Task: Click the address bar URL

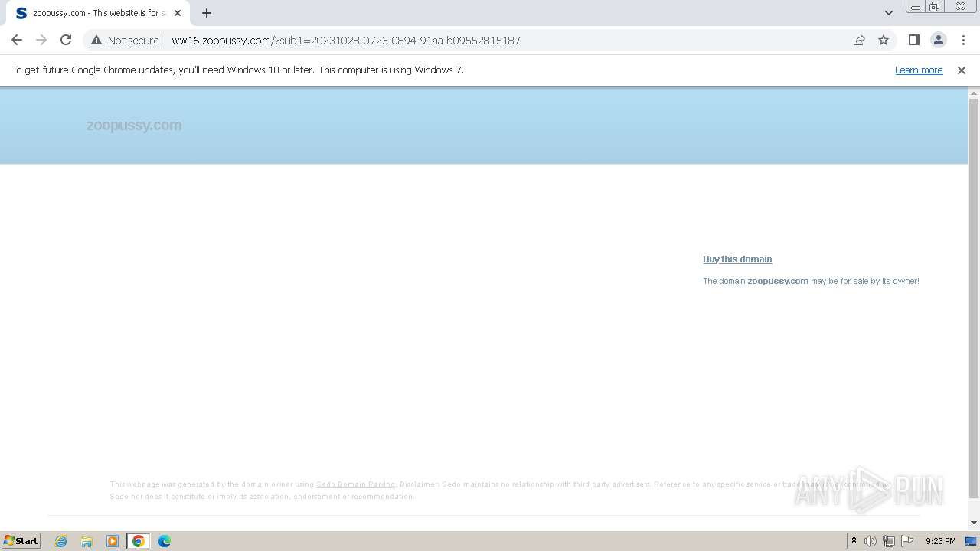Action: click(x=346, y=40)
